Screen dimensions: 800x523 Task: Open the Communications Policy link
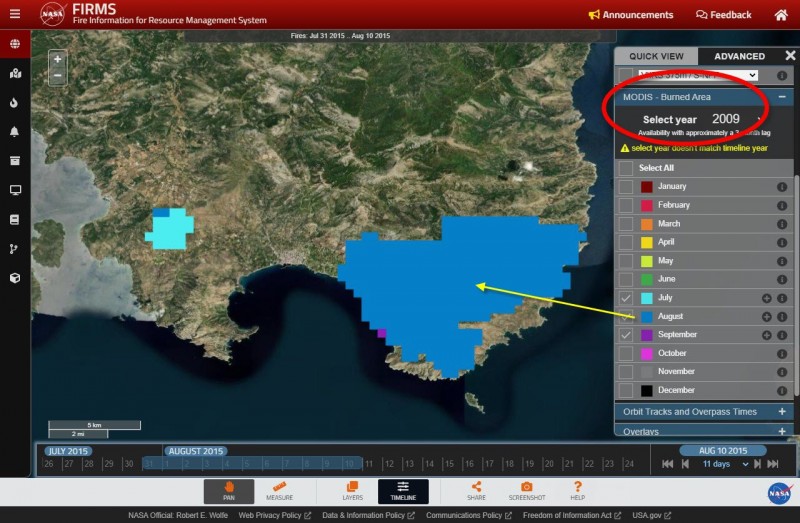[469, 515]
